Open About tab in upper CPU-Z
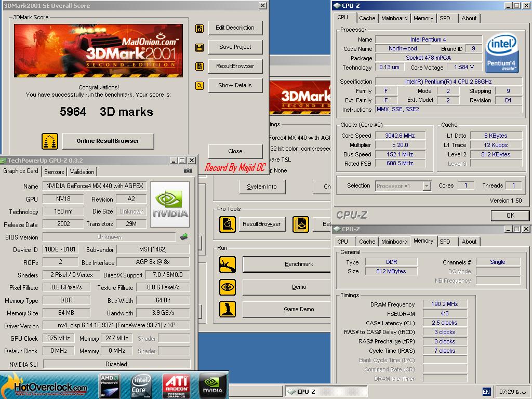The height and width of the screenshot is (399, 532). 469,18
